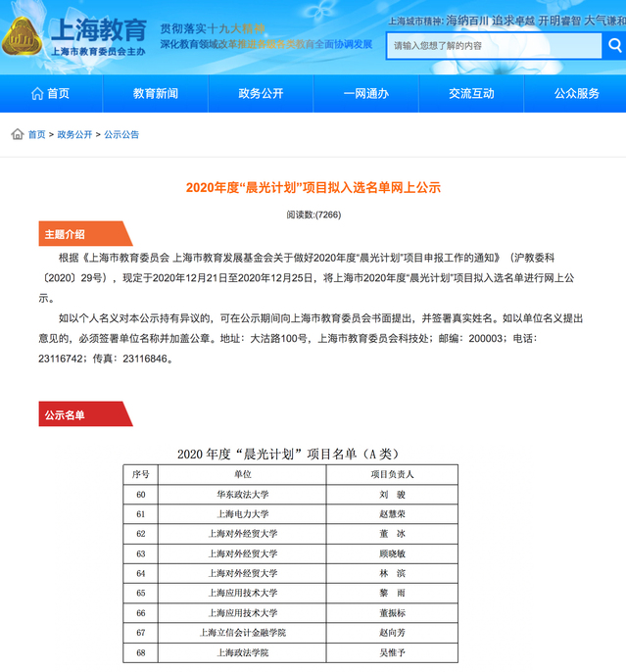Follow the 政务公开 breadcrumb link
This screenshot has height=672, width=626.
pos(72,135)
